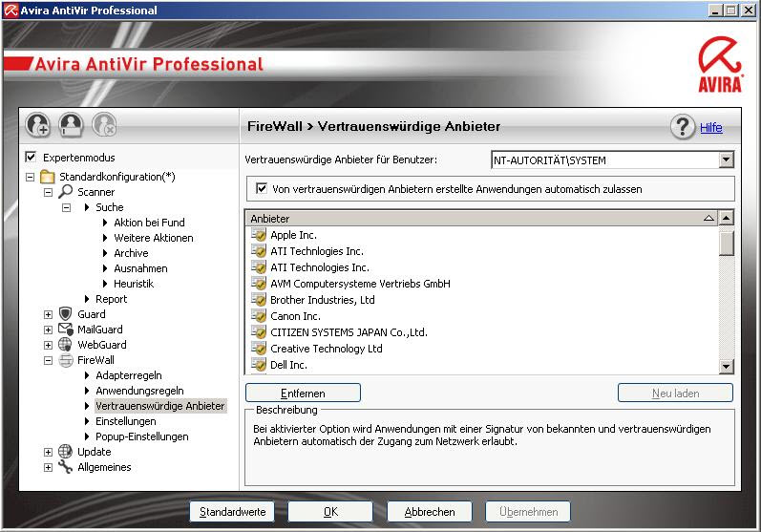This screenshot has height=532, width=761.
Task: Click vendor list scrollbar up arrow
Action: pyautogui.click(x=726, y=218)
